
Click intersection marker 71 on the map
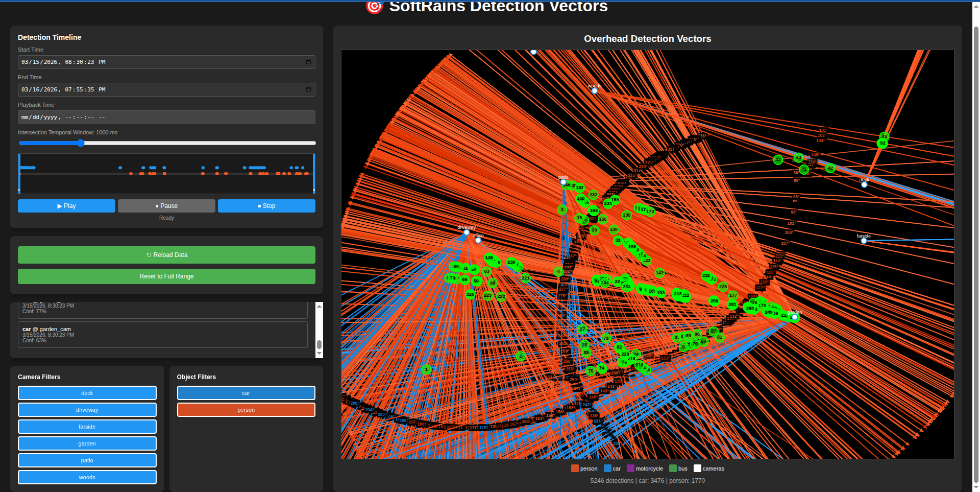pyautogui.click(x=606, y=338)
